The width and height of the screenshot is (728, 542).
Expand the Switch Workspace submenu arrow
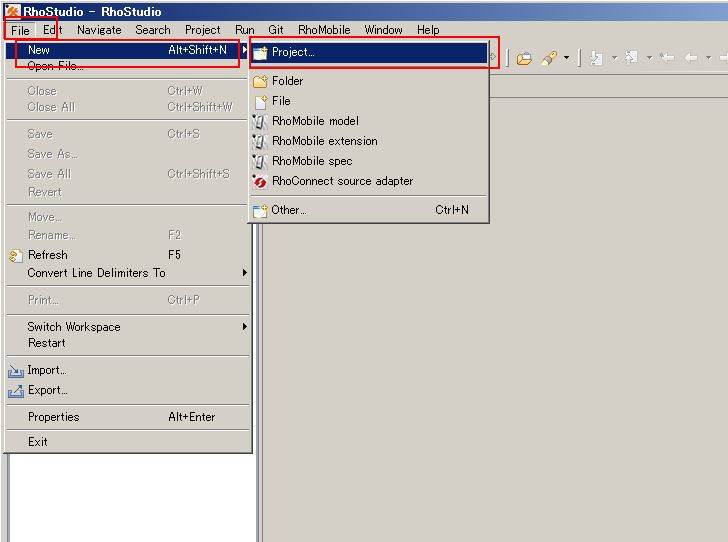245,327
